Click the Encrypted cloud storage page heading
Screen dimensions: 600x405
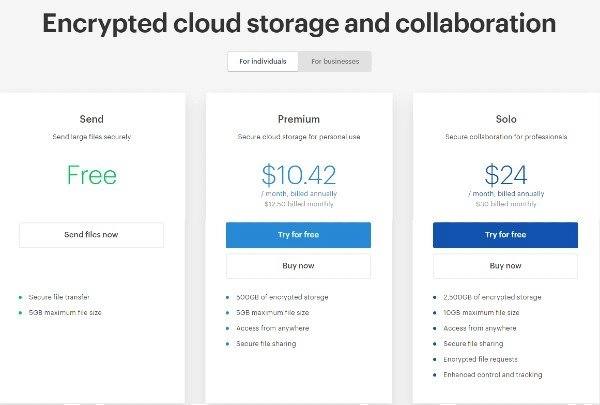click(x=299, y=23)
